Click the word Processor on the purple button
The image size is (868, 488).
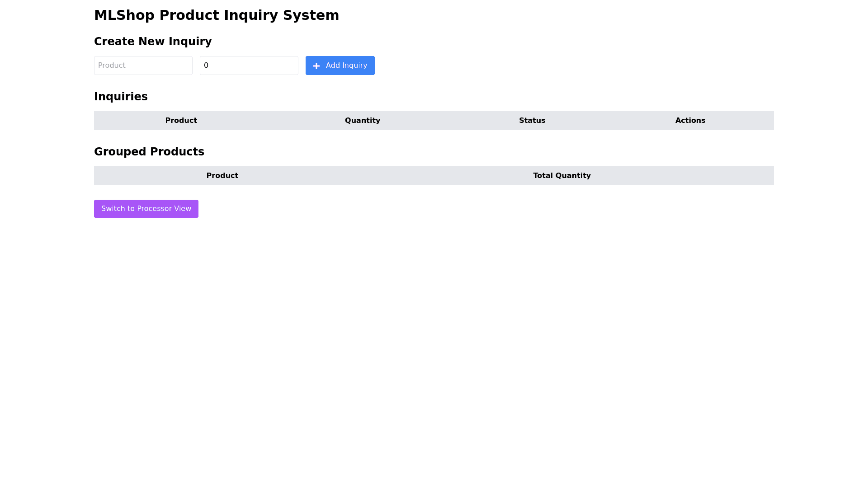pyautogui.click(x=154, y=209)
